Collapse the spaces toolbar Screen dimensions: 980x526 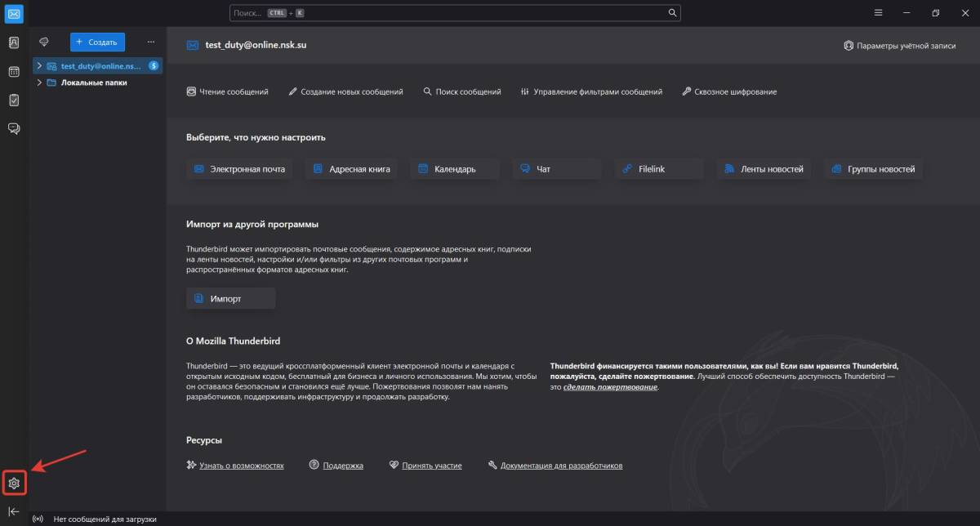(x=14, y=511)
